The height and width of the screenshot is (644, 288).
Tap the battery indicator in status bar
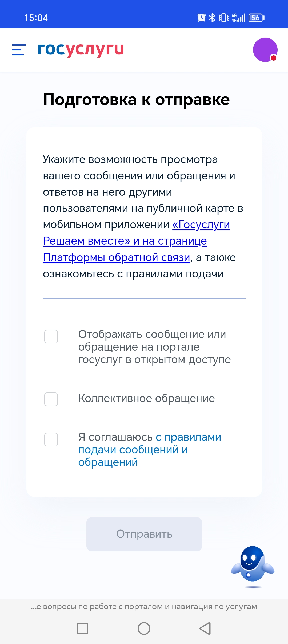(256, 18)
